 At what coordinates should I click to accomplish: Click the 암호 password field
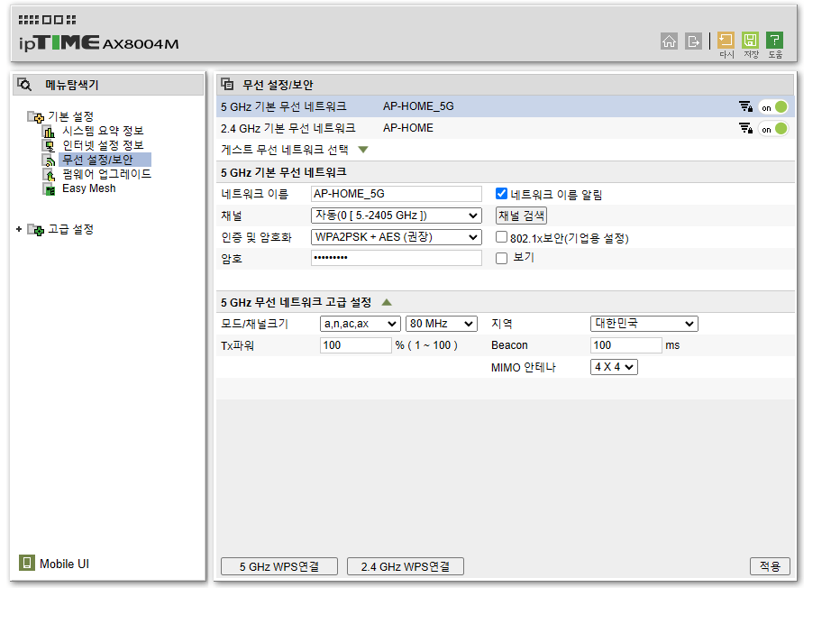(396, 258)
